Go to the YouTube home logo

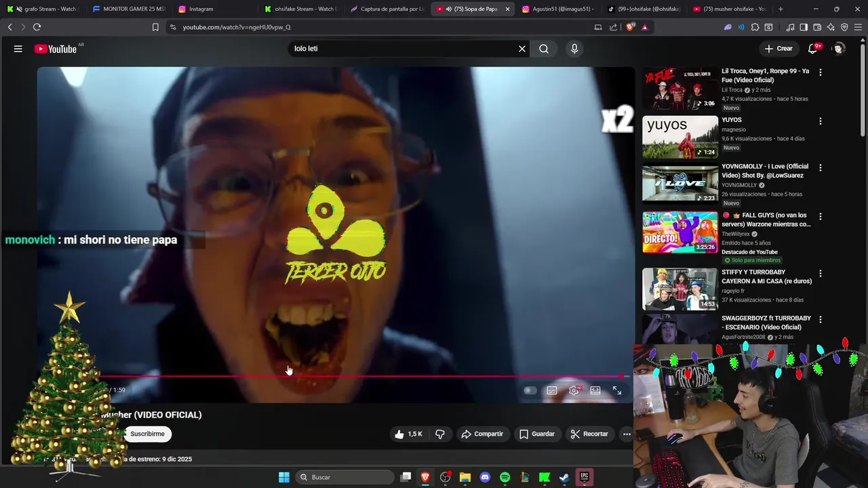pos(56,49)
